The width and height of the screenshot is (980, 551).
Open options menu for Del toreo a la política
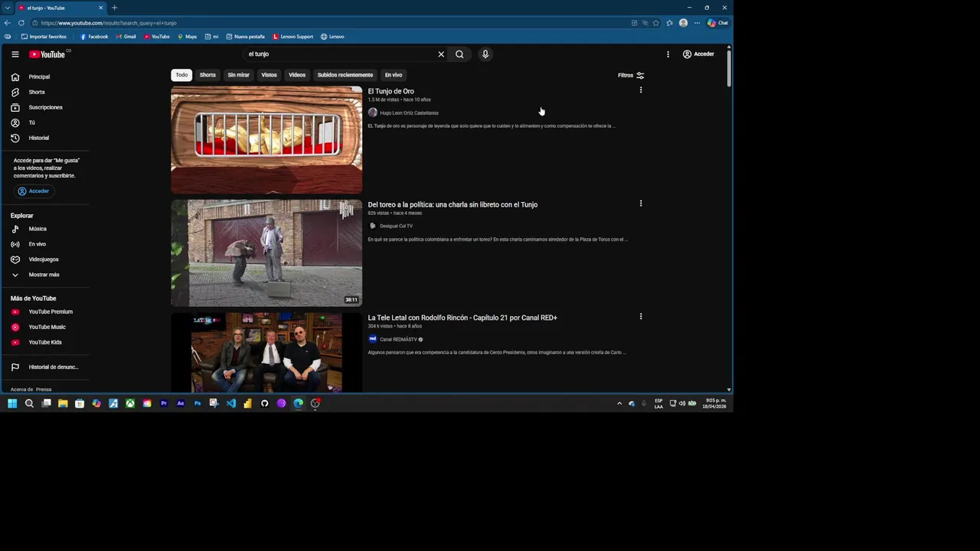coord(641,204)
